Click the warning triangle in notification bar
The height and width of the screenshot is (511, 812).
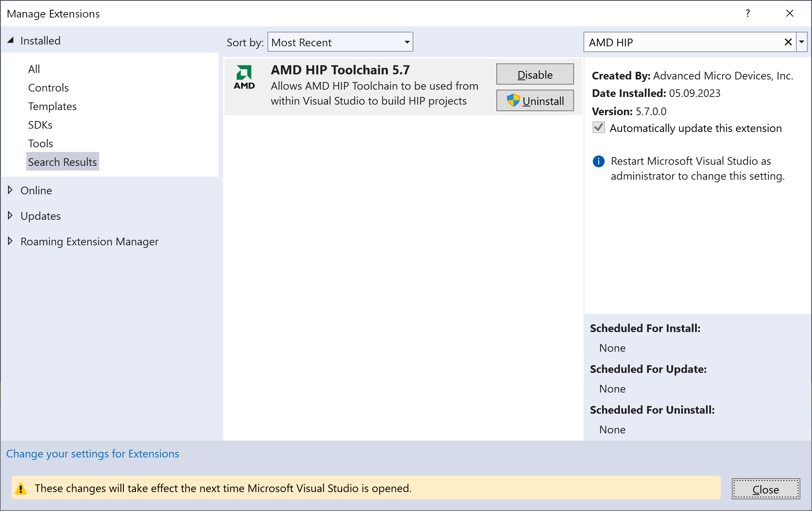(x=22, y=488)
